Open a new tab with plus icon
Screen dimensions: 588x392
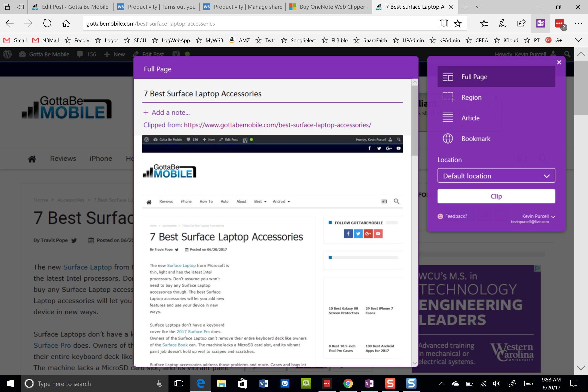coord(465,7)
